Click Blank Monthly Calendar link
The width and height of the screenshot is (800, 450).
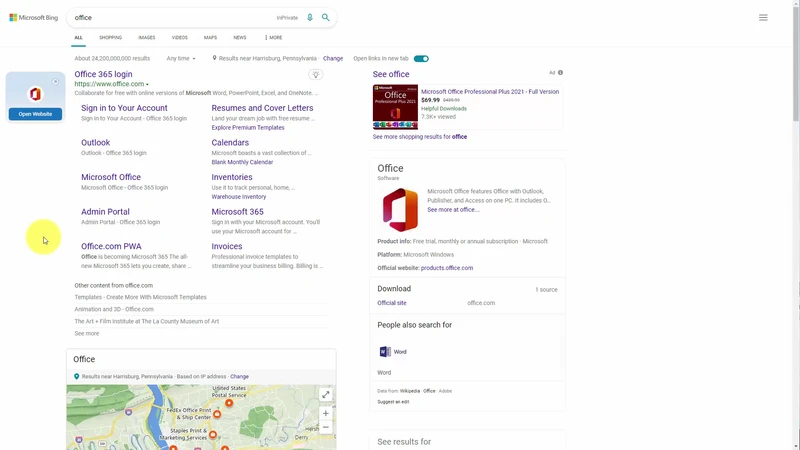click(242, 162)
